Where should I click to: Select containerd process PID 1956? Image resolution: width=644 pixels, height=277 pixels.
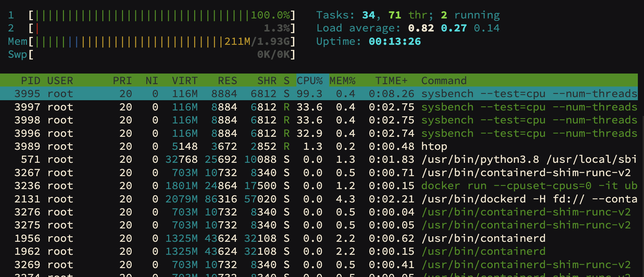coord(319,238)
